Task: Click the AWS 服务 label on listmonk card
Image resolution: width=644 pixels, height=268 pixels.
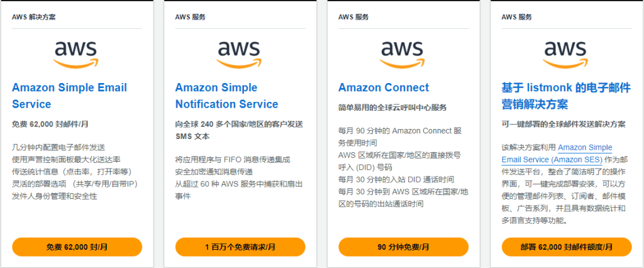Action: coord(517,17)
